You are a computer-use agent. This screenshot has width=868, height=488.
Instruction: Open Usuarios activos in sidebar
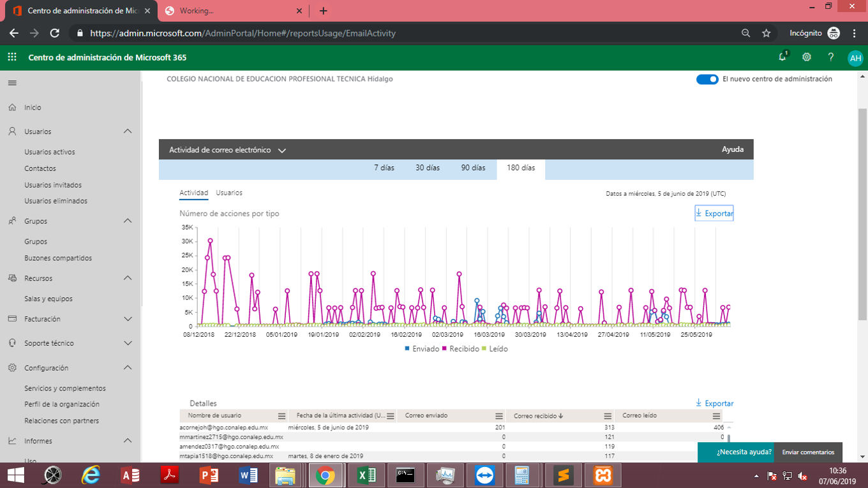(50, 152)
